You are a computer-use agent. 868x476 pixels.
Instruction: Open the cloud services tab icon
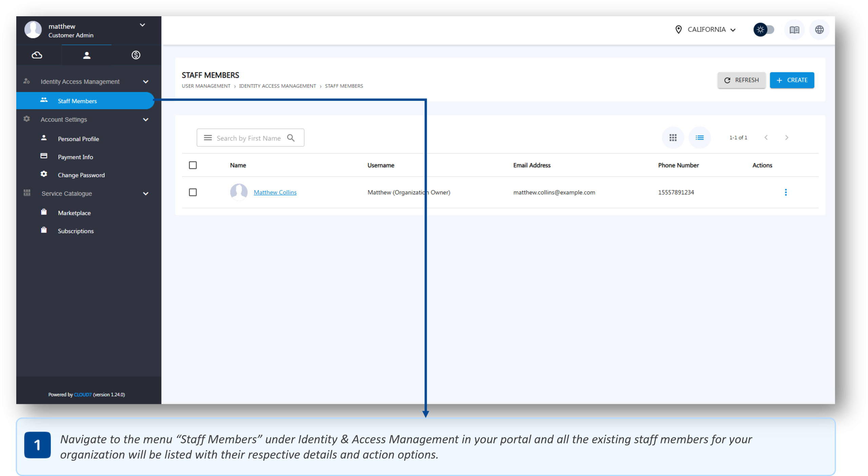pos(37,55)
